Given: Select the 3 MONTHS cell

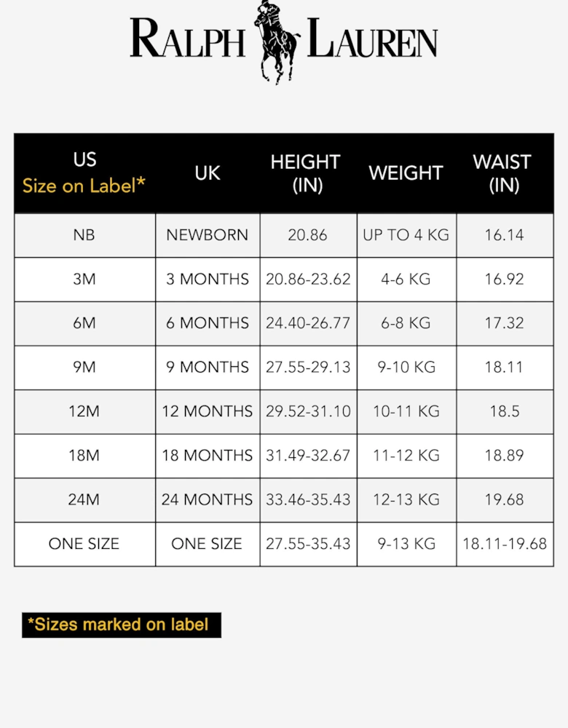Looking at the screenshot, I should [208, 280].
